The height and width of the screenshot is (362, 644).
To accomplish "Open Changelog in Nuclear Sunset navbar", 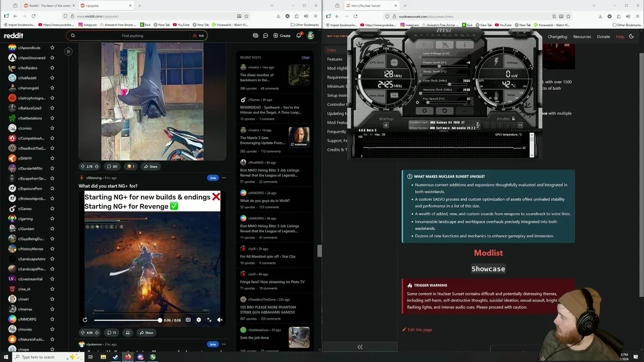I will [557, 36].
